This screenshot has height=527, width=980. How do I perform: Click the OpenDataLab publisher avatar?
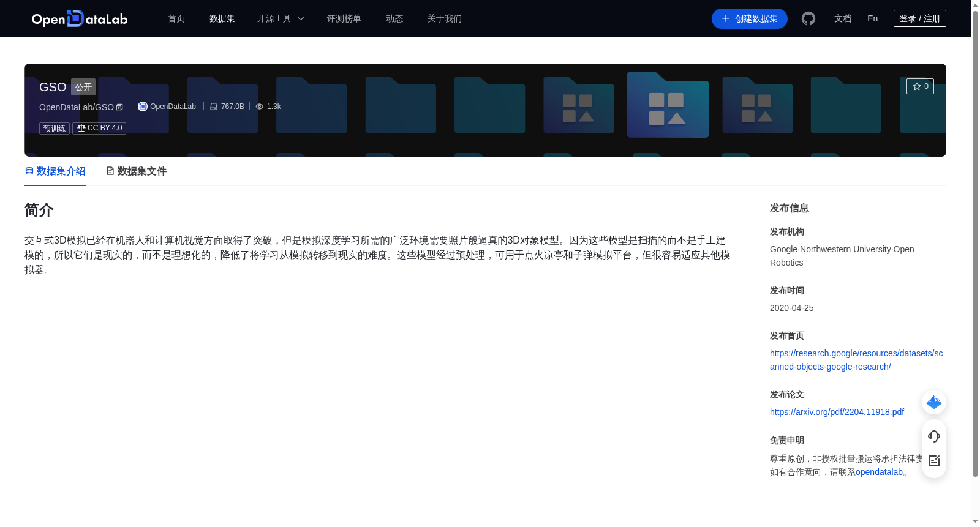point(143,107)
